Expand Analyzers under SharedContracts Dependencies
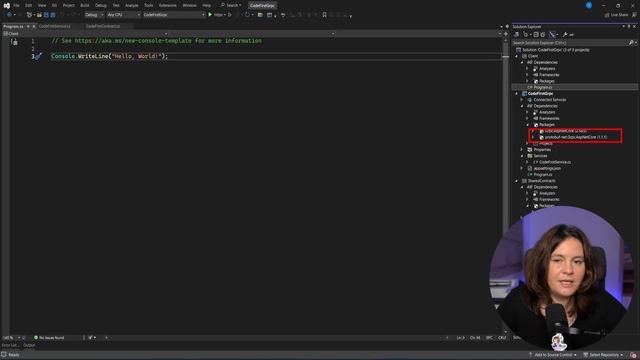 click(527, 193)
